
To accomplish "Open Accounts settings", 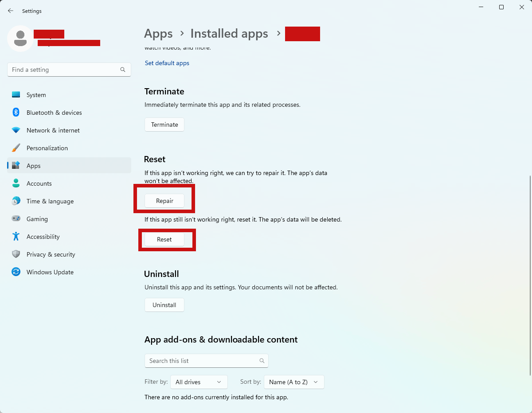I will [69, 183].
